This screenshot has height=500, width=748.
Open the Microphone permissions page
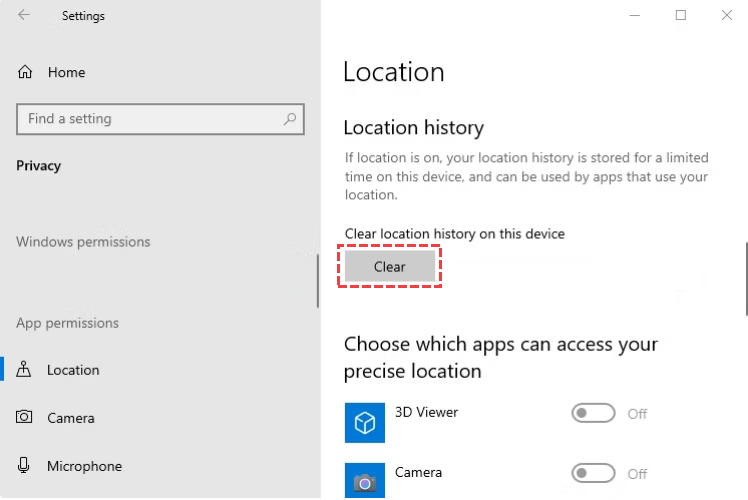point(84,466)
